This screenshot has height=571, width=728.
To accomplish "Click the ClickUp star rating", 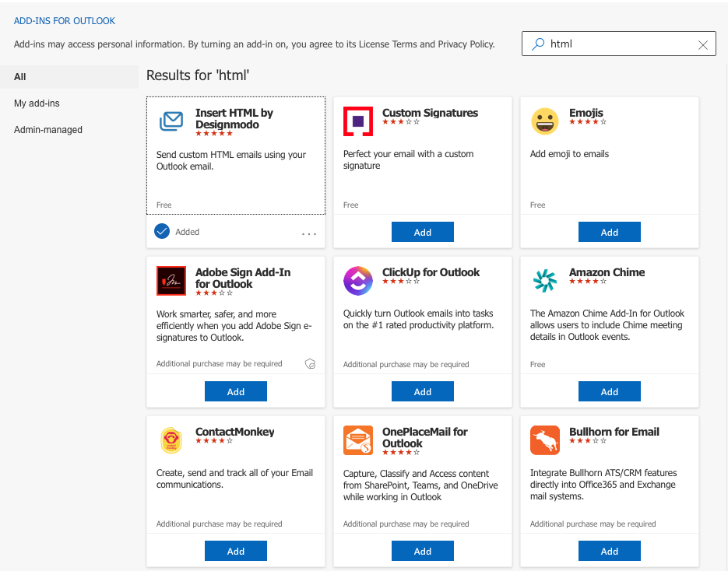I will pyautogui.click(x=401, y=281).
